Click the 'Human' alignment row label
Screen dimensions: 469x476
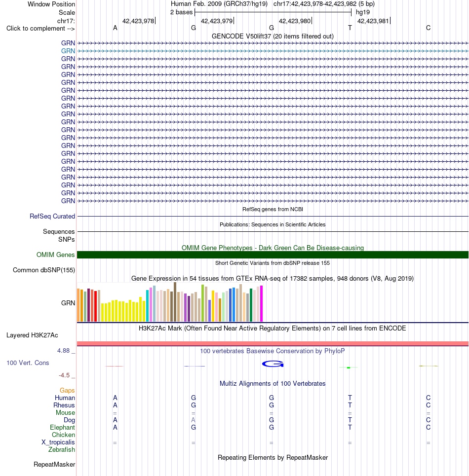65,398
